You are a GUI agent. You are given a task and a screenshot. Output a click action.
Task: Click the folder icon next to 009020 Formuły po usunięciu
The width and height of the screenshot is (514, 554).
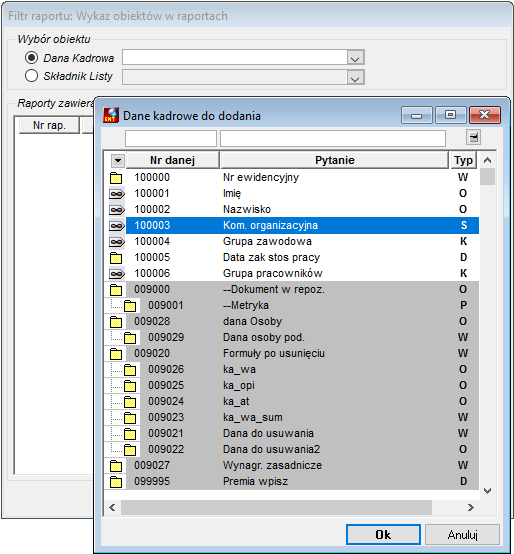coord(116,354)
